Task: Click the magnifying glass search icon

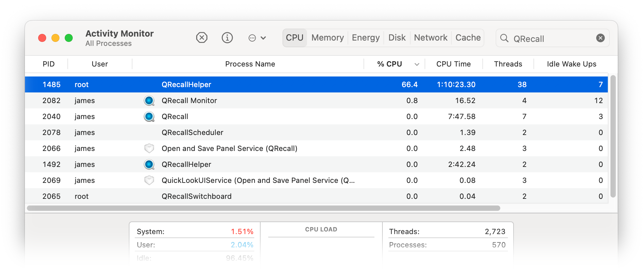Action: (504, 38)
